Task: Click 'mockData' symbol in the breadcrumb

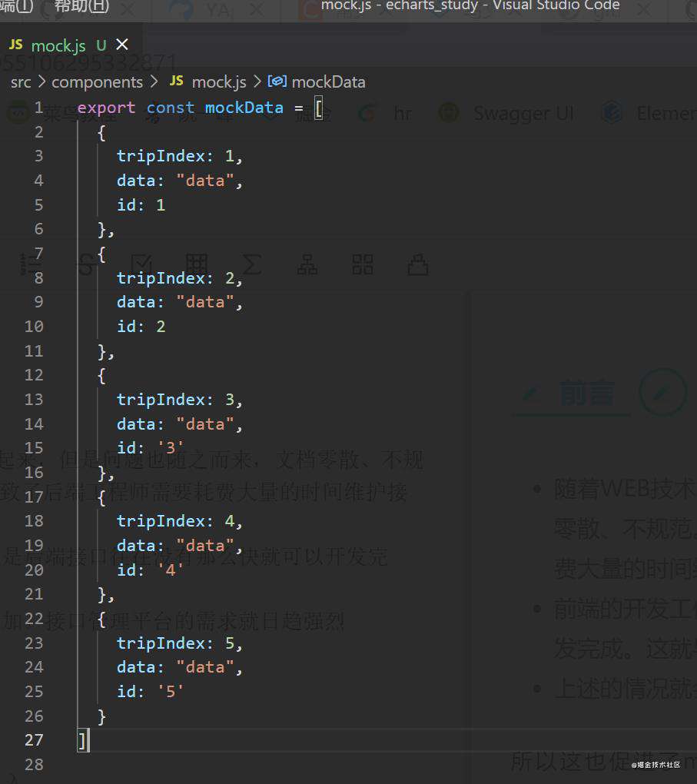Action: (x=328, y=82)
